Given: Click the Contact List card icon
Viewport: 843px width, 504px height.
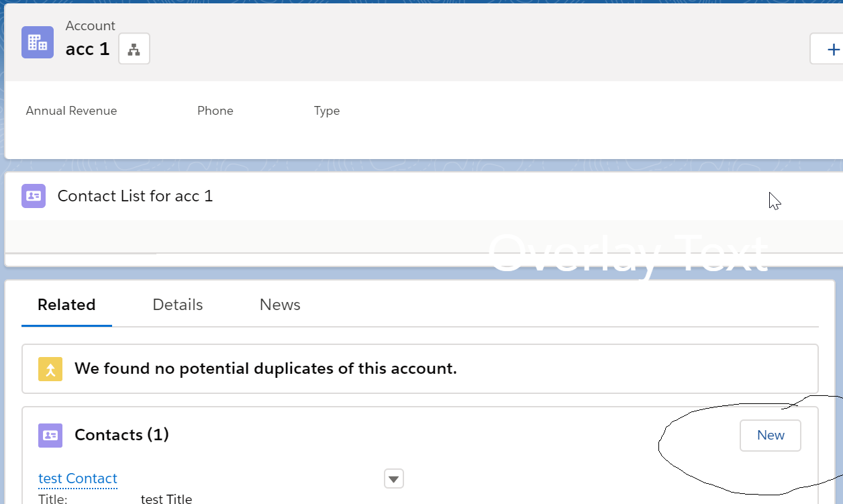Looking at the screenshot, I should pos(34,196).
